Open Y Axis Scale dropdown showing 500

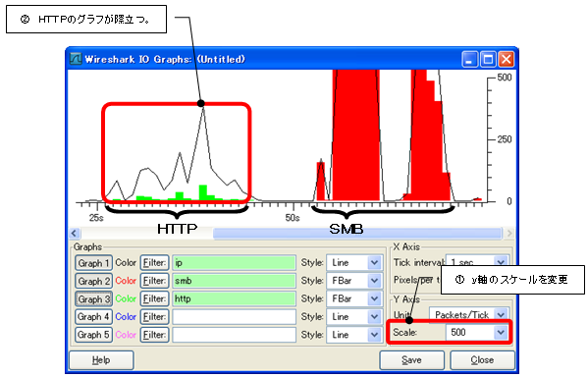coord(477,333)
